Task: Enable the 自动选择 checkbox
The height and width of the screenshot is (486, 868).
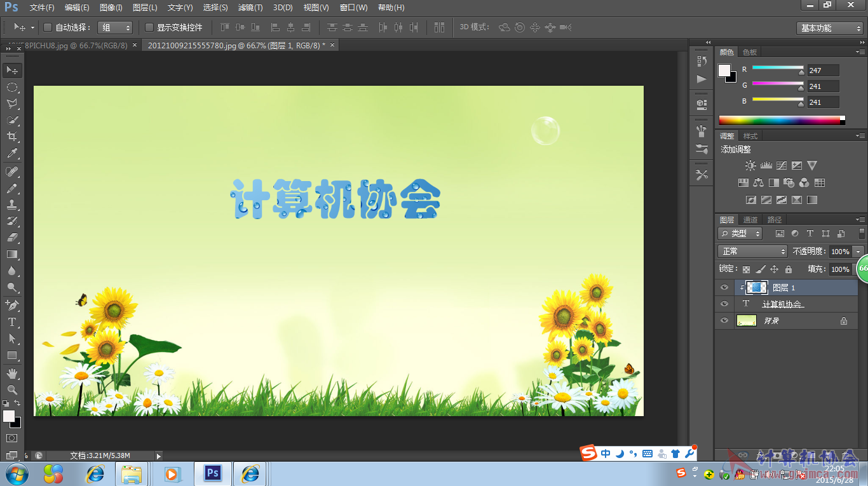Action: click(x=48, y=27)
